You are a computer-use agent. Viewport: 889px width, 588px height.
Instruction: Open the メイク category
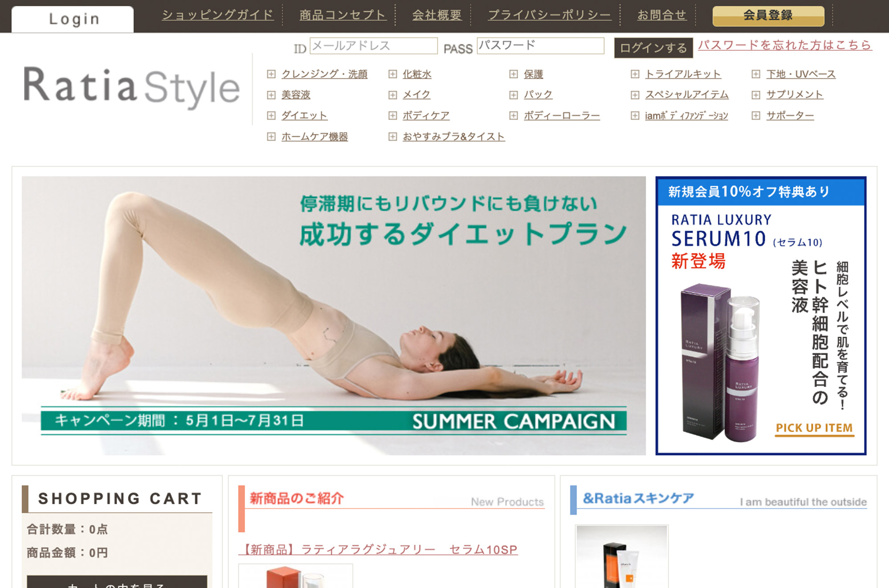(x=416, y=95)
